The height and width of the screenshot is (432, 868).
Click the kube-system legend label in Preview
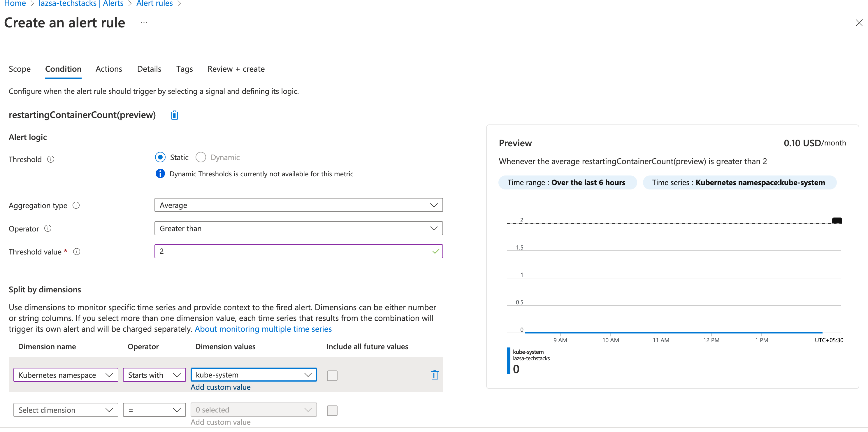(x=528, y=352)
